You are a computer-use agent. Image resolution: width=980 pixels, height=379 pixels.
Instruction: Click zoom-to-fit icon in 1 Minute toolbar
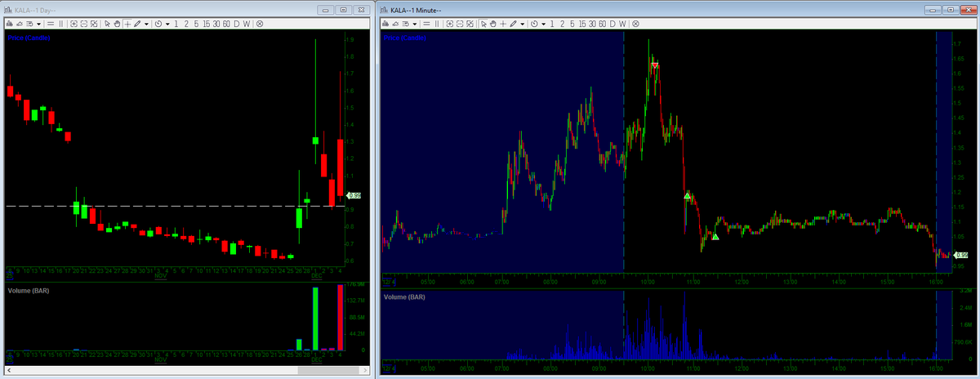pos(449,24)
